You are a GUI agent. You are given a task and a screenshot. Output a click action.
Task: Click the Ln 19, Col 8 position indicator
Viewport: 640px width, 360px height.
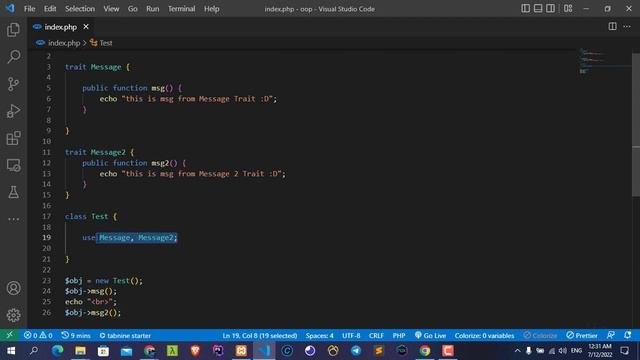point(260,336)
